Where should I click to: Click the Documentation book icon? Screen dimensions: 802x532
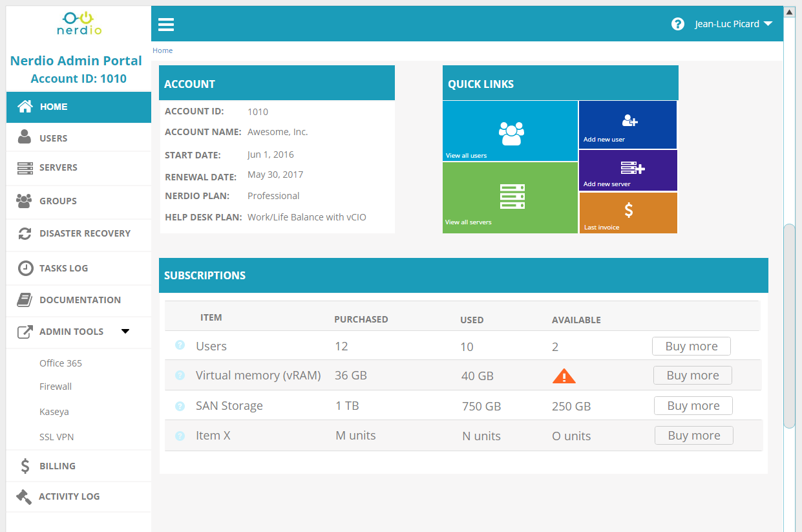coord(25,300)
